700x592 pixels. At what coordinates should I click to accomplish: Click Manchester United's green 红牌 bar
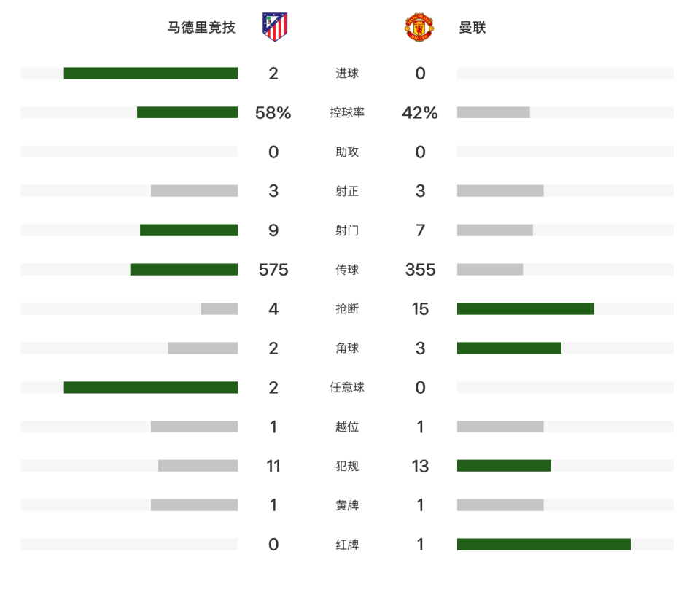point(544,544)
